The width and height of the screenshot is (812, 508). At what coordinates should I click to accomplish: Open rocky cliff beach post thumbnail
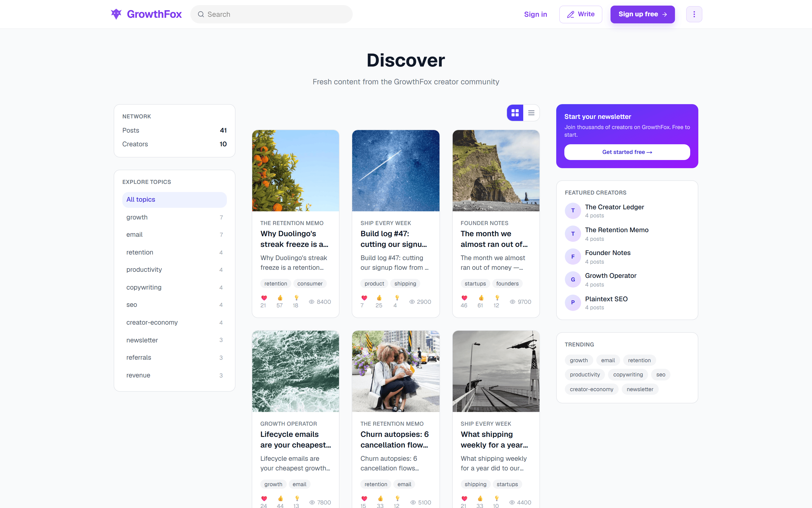496,171
